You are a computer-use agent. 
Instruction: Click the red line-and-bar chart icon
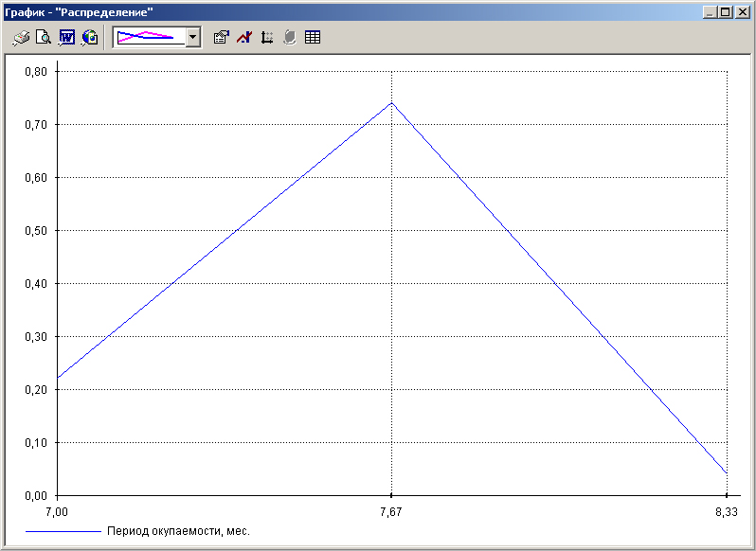point(244,38)
